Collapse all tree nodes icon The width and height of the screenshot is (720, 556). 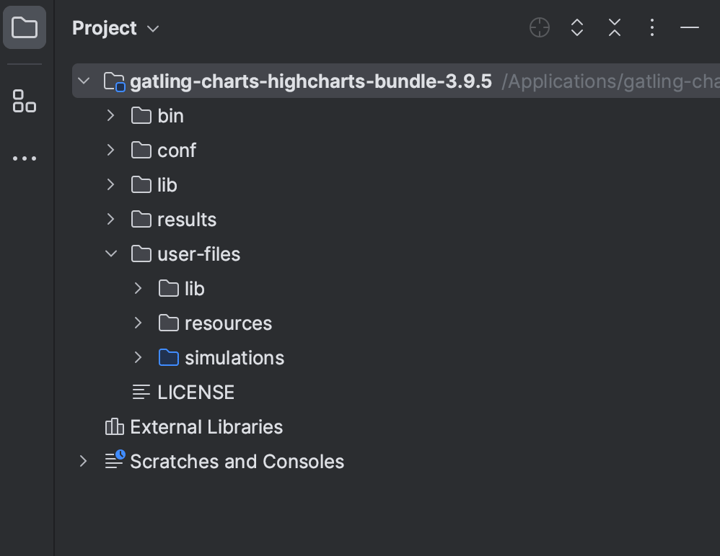pyautogui.click(x=615, y=28)
